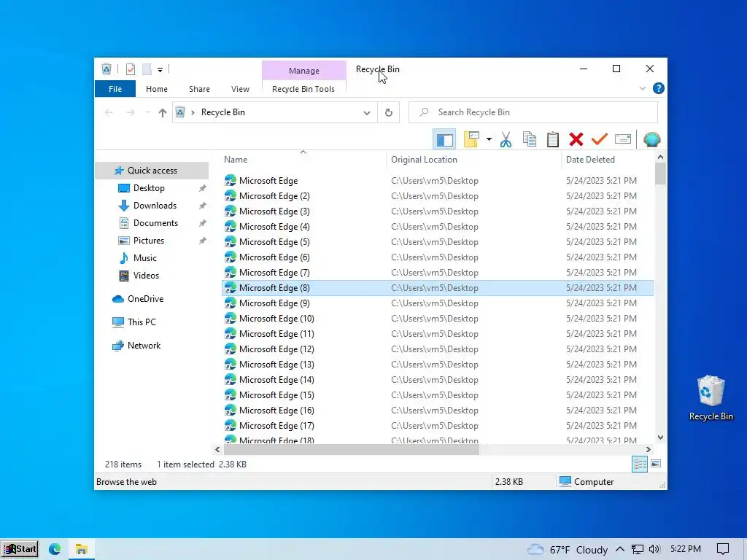Click the Recycle Bin icon in title bar
The image size is (747, 560).
tap(107, 69)
